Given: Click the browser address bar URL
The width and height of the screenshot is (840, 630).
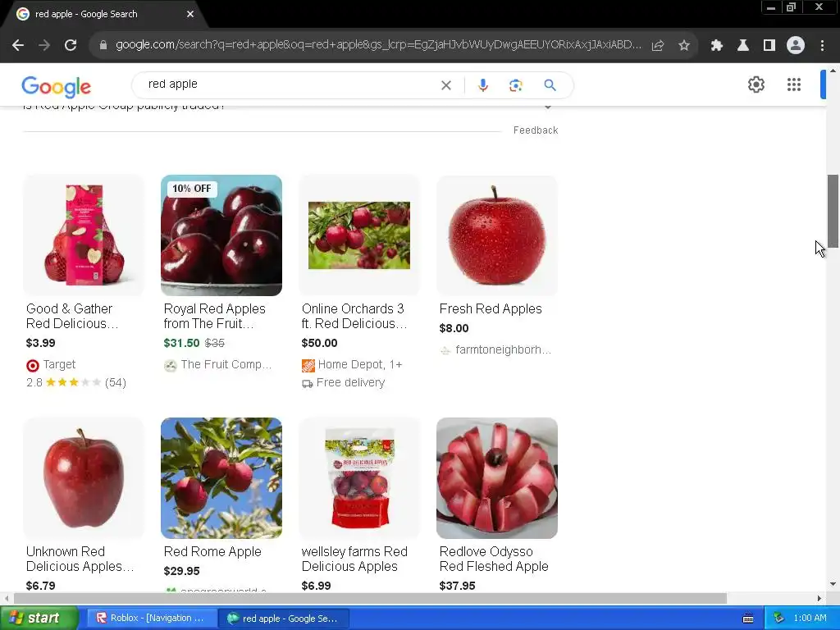Looking at the screenshot, I should (378, 45).
